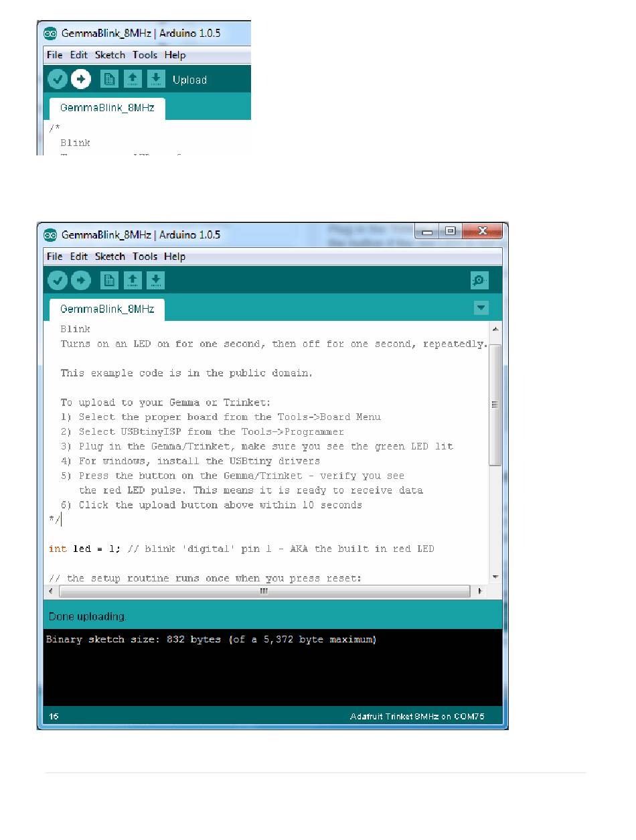Click '4) For windows, install the USBtiny drivers'

tap(190, 461)
